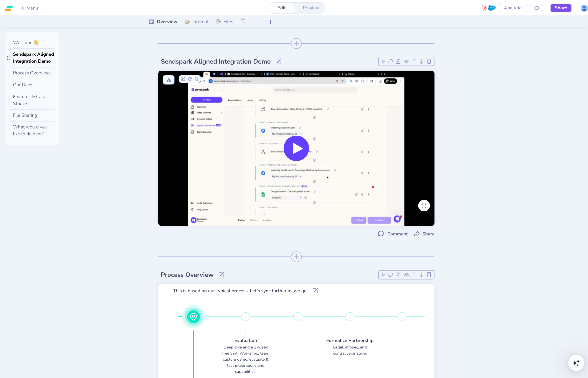Move the Process Overview section up
The width and height of the screenshot is (588, 378).
(x=414, y=275)
